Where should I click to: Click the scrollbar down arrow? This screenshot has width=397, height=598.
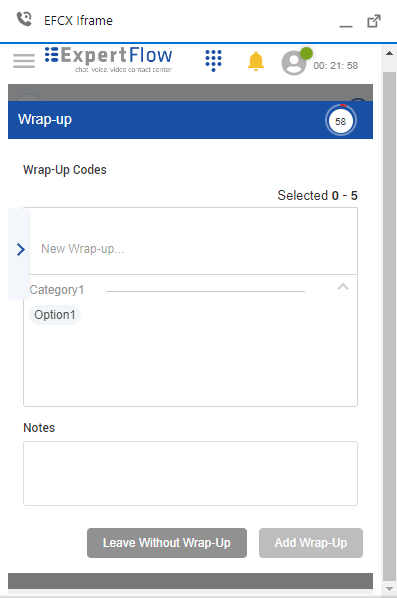coord(389,589)
